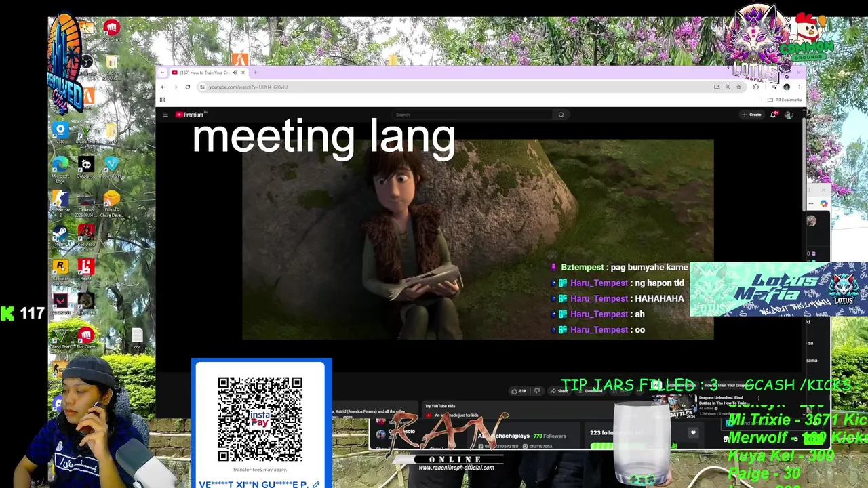Pause the How to Train Your Dragon video

coord(477,239)
